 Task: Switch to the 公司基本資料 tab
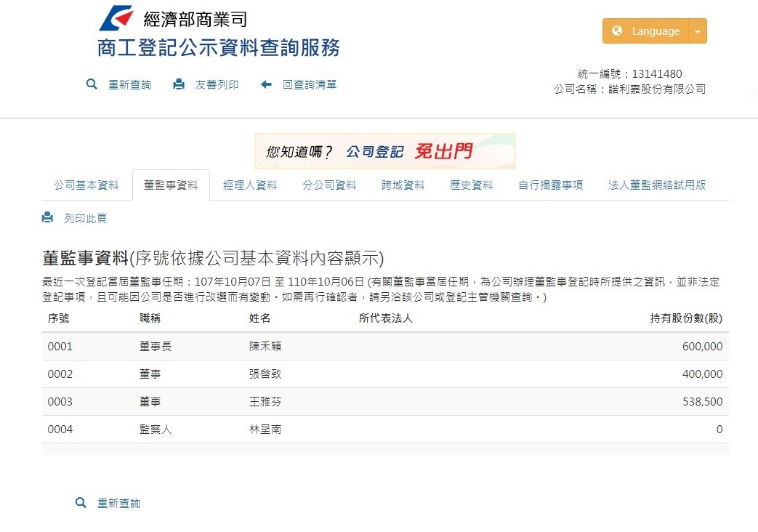tap(86, 185)
